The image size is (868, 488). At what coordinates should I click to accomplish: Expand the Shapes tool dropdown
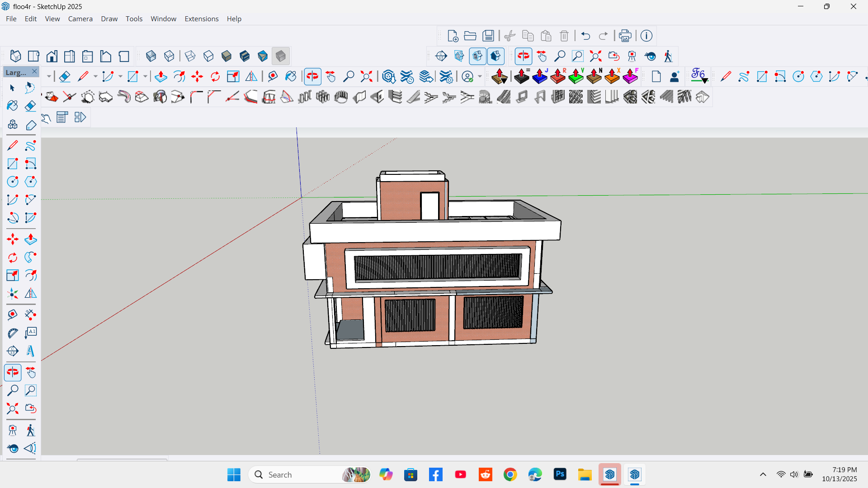pyautogui.click(x=145, y=76)
